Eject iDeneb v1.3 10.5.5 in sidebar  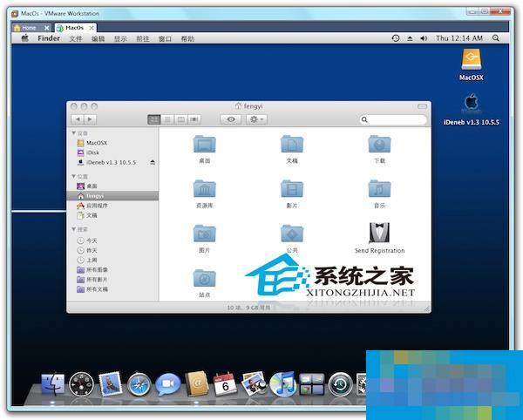coord(153,162)
